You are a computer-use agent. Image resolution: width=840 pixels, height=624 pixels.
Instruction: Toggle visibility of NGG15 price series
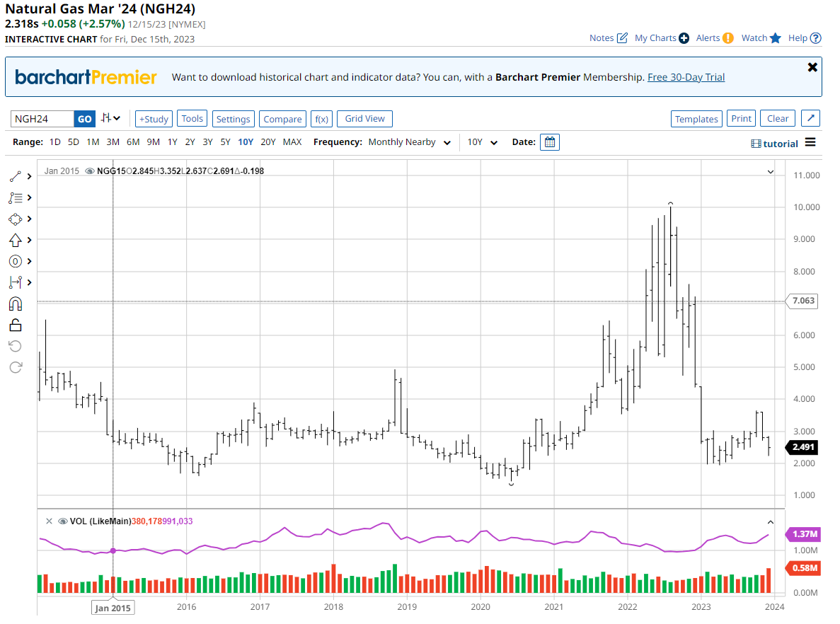click(90, 171)
